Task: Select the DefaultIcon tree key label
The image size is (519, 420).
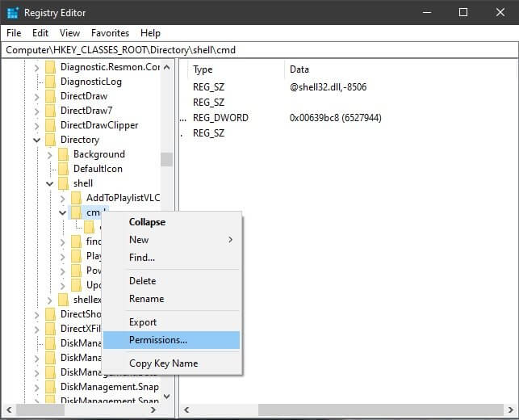Action: pos(98,169)
